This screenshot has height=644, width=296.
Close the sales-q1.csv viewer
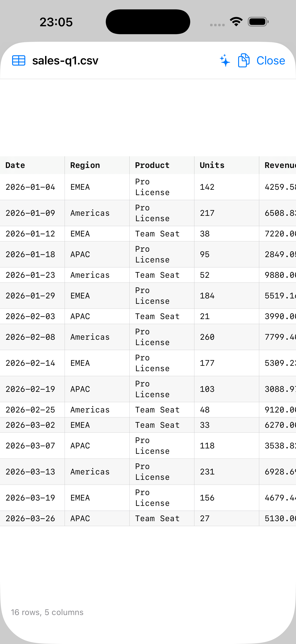point(270,60)
